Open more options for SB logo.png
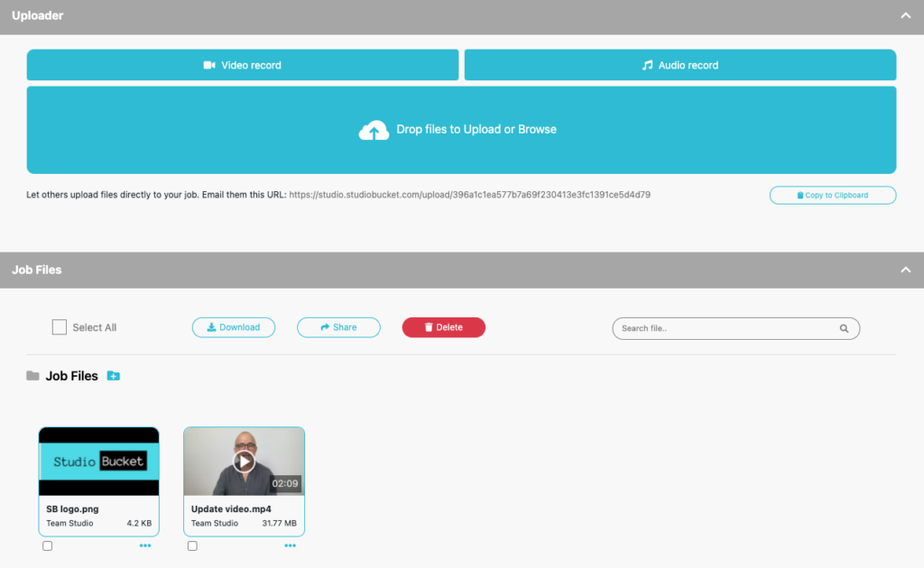Screen dimensions: 924x568 pyautogui.click(x=145, y=545)
